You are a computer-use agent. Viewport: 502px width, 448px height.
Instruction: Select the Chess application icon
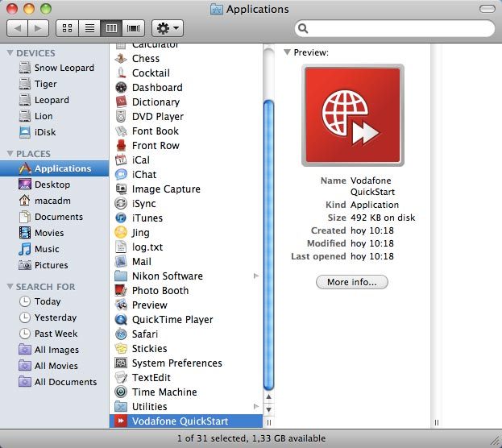pyautogui.click(x=121, y=58)
